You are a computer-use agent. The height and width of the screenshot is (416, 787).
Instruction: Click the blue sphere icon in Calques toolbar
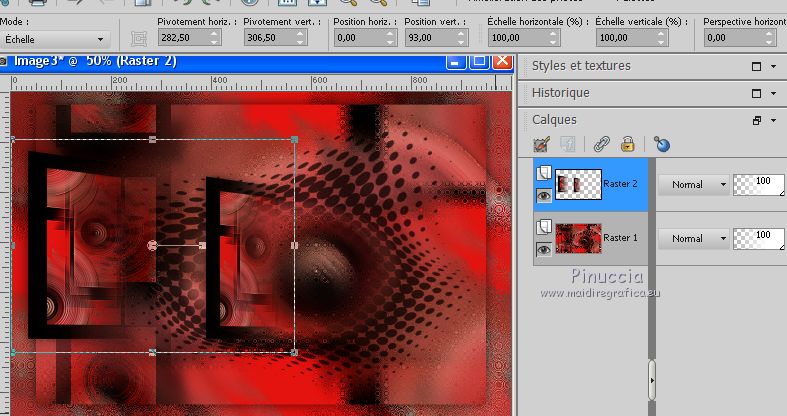tap(662, 145)
